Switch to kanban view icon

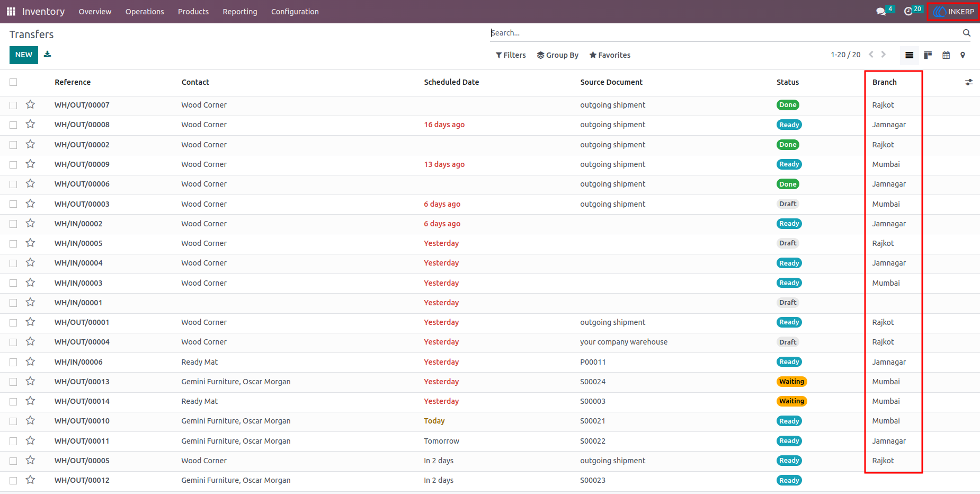point(928,55)
